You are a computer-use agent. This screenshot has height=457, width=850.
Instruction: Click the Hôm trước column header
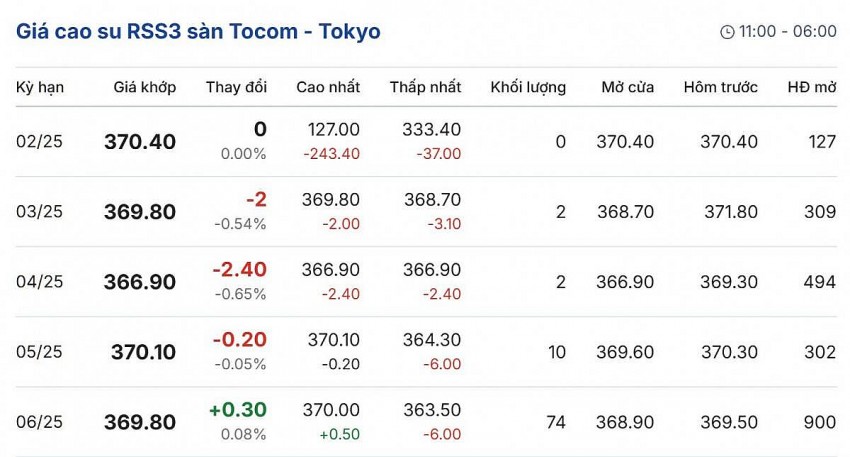pyautogui.click(x=720, y=87)
